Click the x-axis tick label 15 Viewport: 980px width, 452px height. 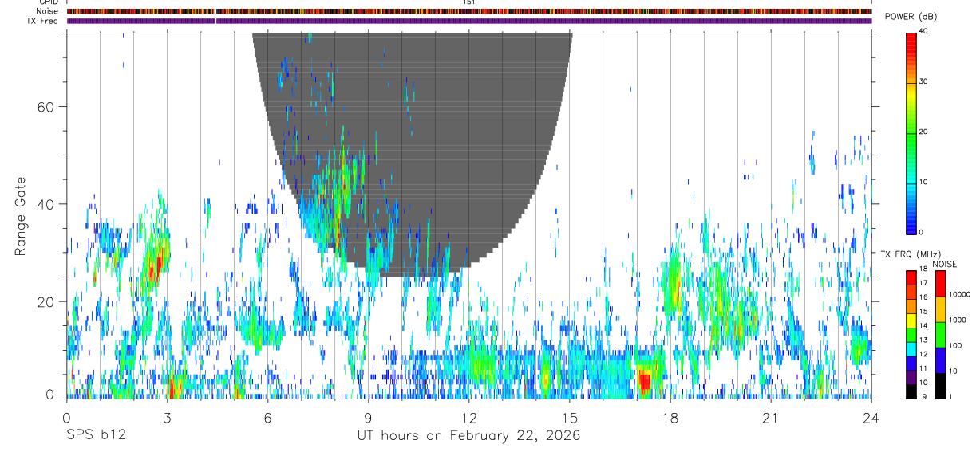click(570, 418)
